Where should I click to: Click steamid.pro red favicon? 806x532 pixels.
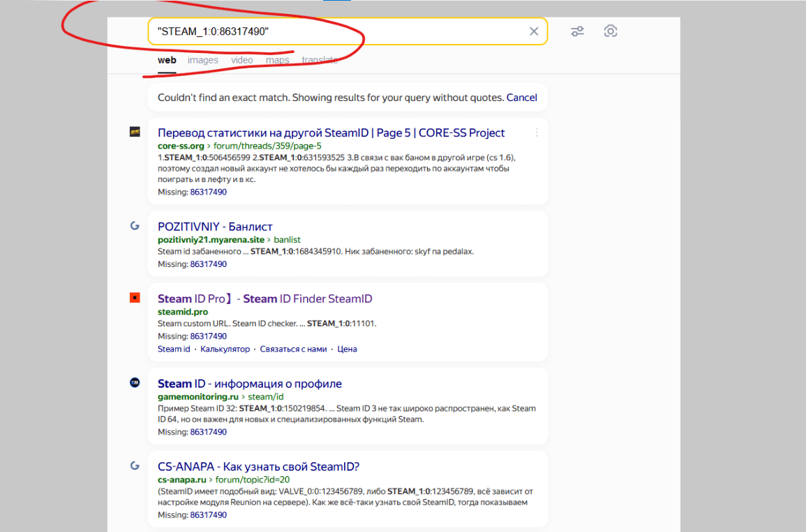[135, 297]
